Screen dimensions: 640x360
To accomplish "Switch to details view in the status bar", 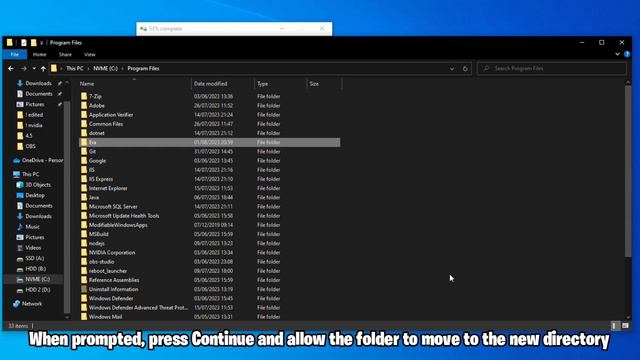I will click(614, 326).
